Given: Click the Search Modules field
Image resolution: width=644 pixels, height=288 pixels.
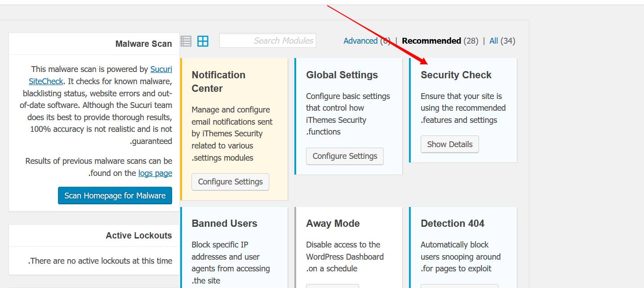Looking at the screenshot, I should click(268, 40).
